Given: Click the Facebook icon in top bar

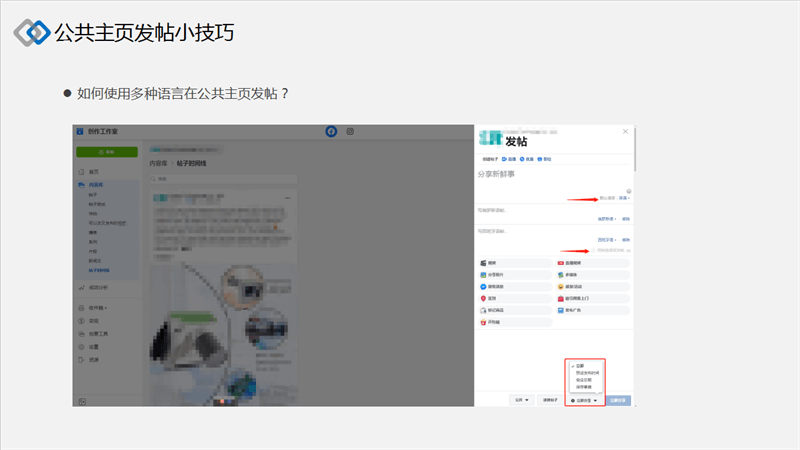Looking at the screenshot, I should [x=331, y=132].
